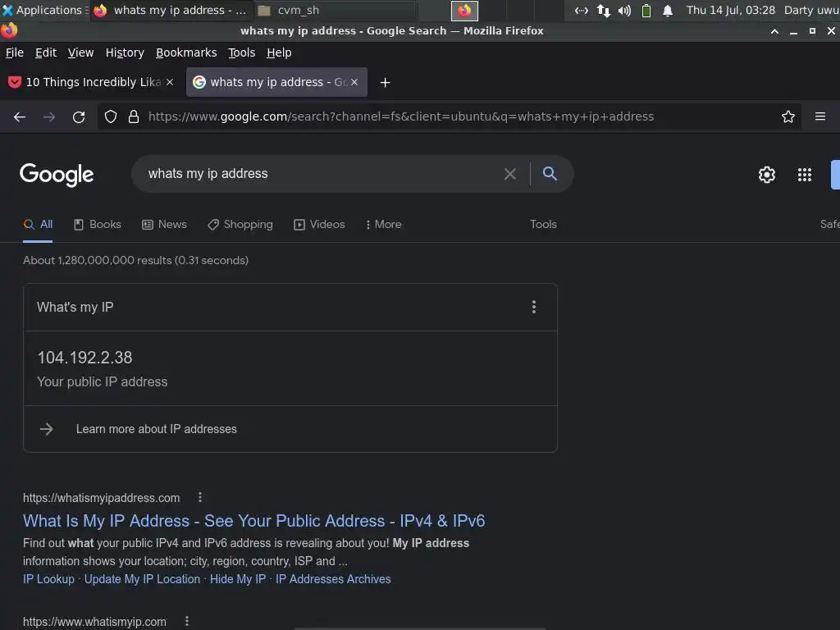The image size is (840, 630).
Task: View site security padlock info
Action: coord(134,116)
